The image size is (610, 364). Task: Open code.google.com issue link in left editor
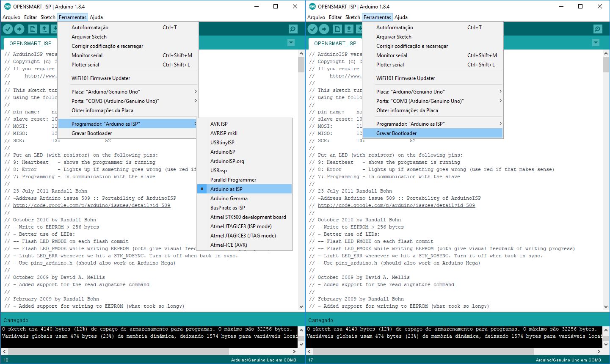tap(91, 205)
